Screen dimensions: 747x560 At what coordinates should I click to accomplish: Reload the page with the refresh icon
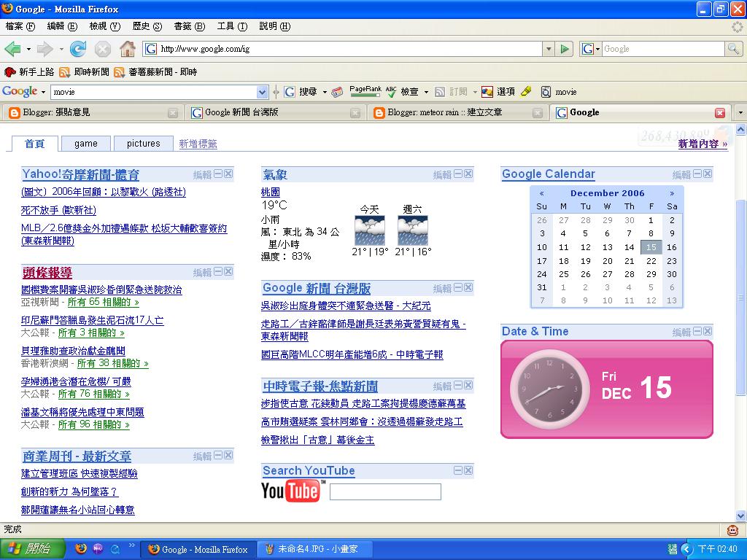[77, 49]
